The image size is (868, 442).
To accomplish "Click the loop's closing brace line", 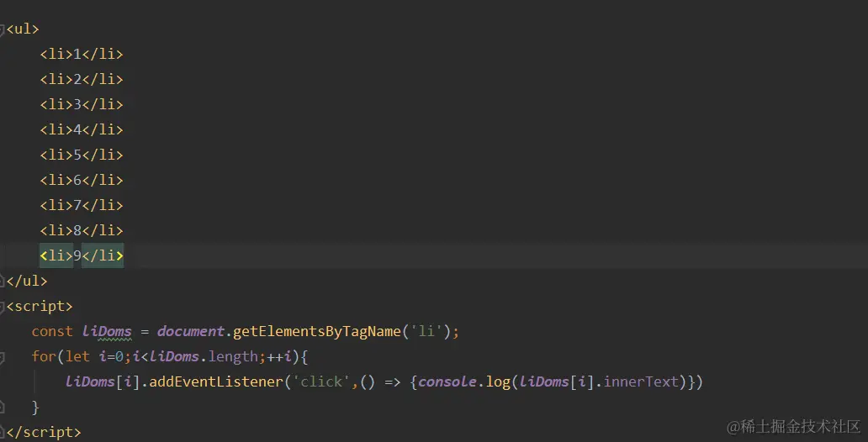I will [x=35, y=408].
